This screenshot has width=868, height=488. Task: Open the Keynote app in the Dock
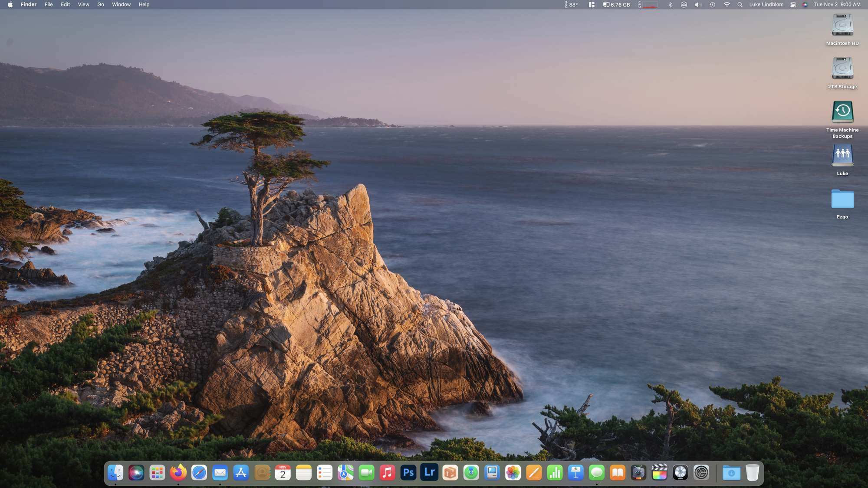pos(575,472)
